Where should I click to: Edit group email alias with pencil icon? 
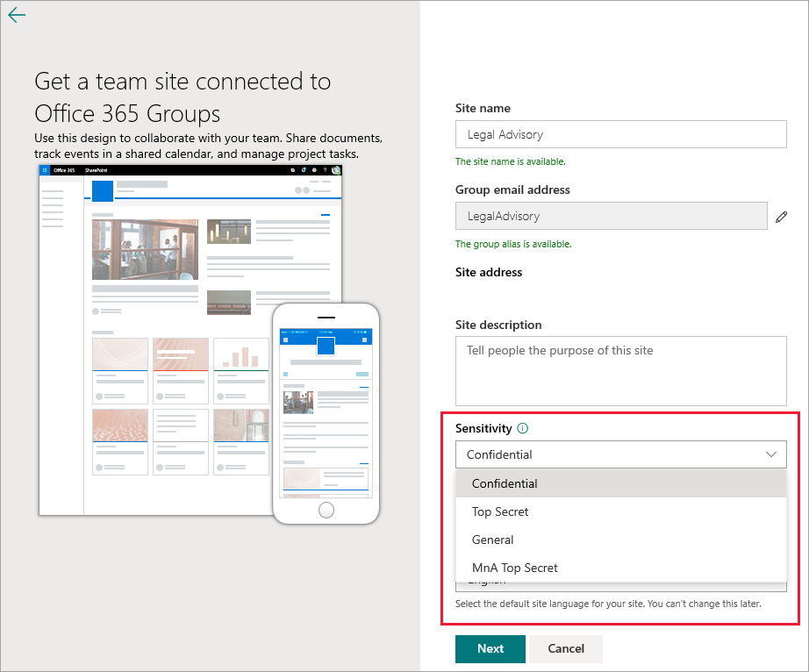(x=781, y=217)
